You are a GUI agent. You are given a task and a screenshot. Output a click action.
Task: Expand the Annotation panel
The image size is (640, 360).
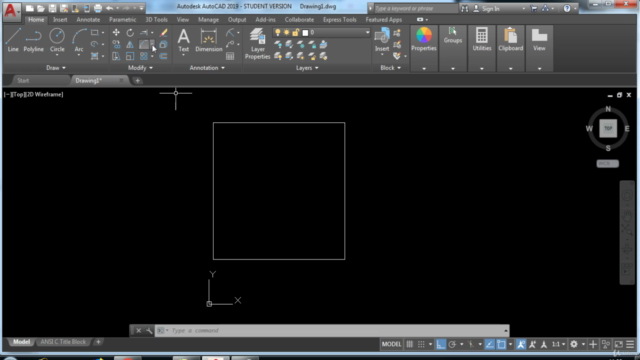pos(207,68)
